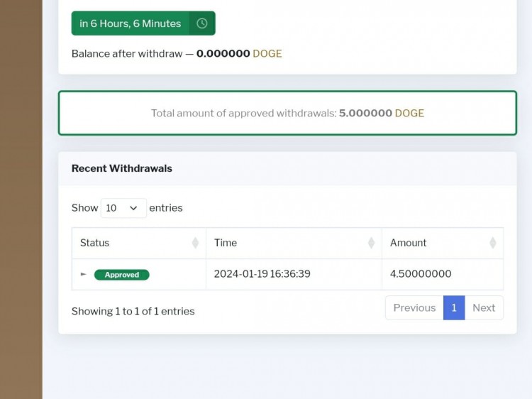
Task: Click the Recent Withdrawals card header
Action: pyautogui.click(x=287, y=168)
